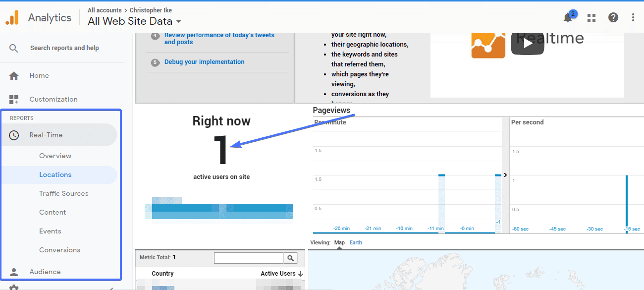Screen dimensions: 644x290
Task: Click the Pageviews heading
Action: 331,110
